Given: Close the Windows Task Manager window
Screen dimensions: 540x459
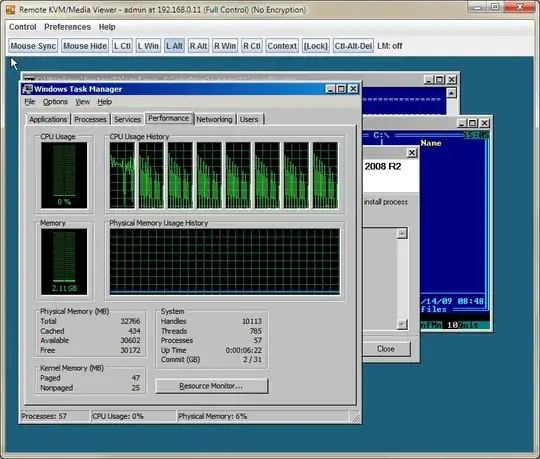Looking at the screenshot, I should [x=353, y=89].
